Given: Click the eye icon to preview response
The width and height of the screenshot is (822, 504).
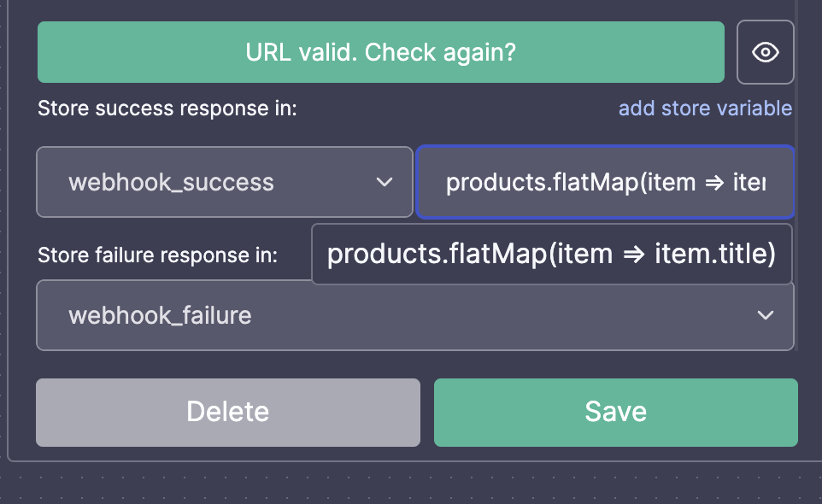Looking at the screenshot, I should click(x=765, y=52).
